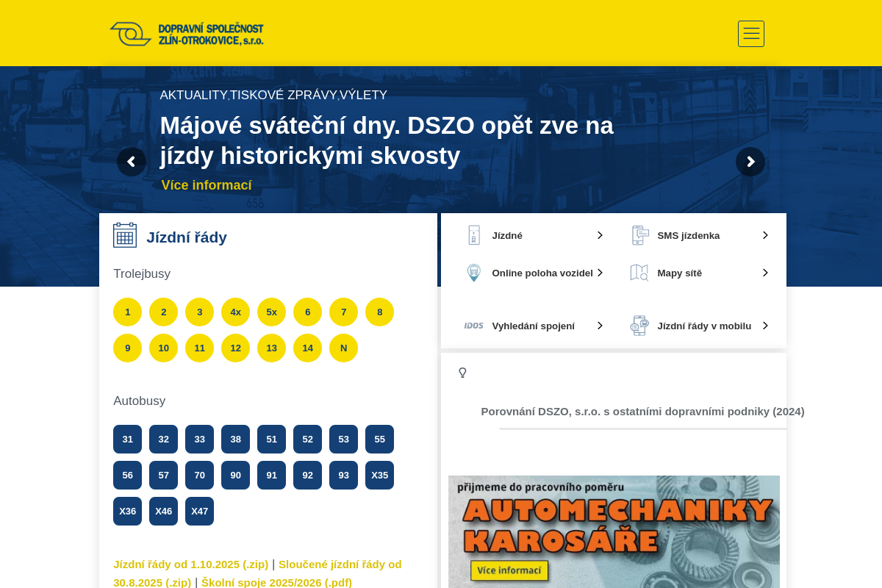Select bus line X47

pos(199,511)
